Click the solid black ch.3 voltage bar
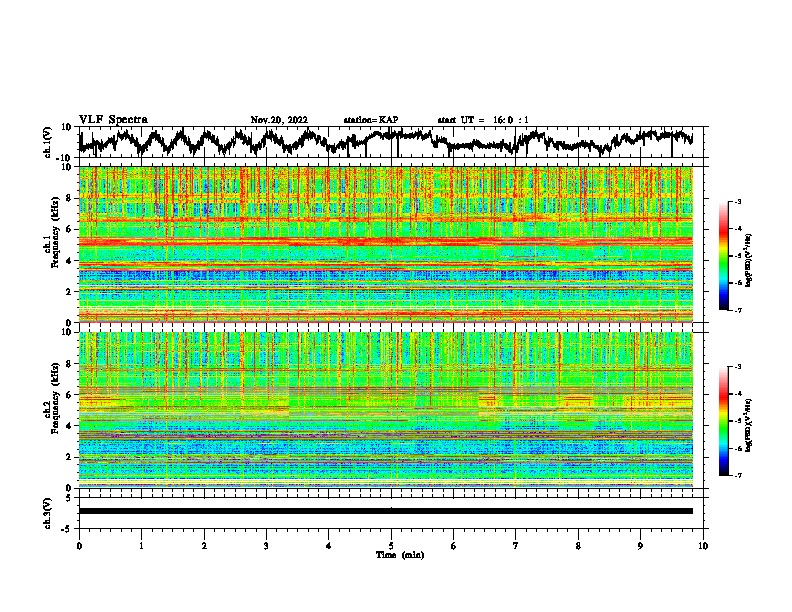This screenshot has height=612, width=792. [x=386, y=511]
